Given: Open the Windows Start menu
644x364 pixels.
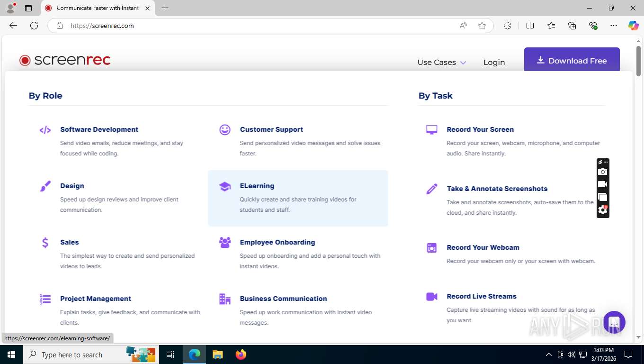Looking at the screenshot, I should (11, 355).
